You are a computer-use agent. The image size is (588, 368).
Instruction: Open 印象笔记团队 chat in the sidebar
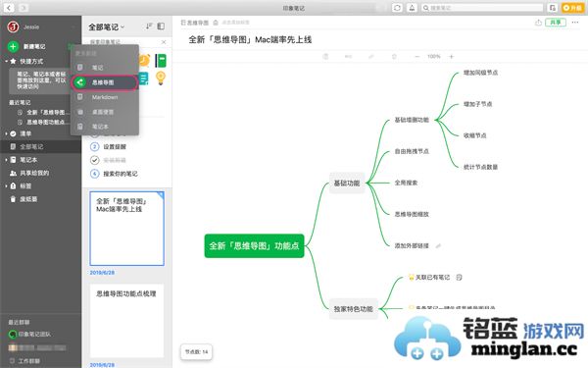coord(29,334)
